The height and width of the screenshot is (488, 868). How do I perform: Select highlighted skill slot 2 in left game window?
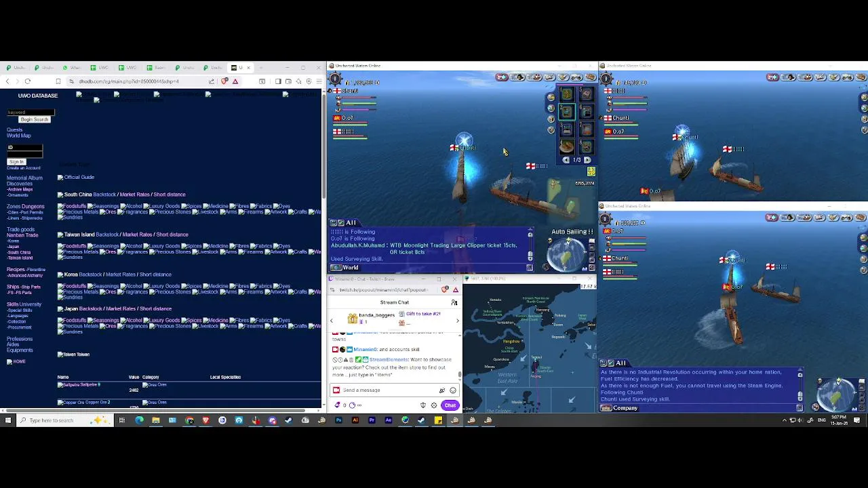pos(567,112)
